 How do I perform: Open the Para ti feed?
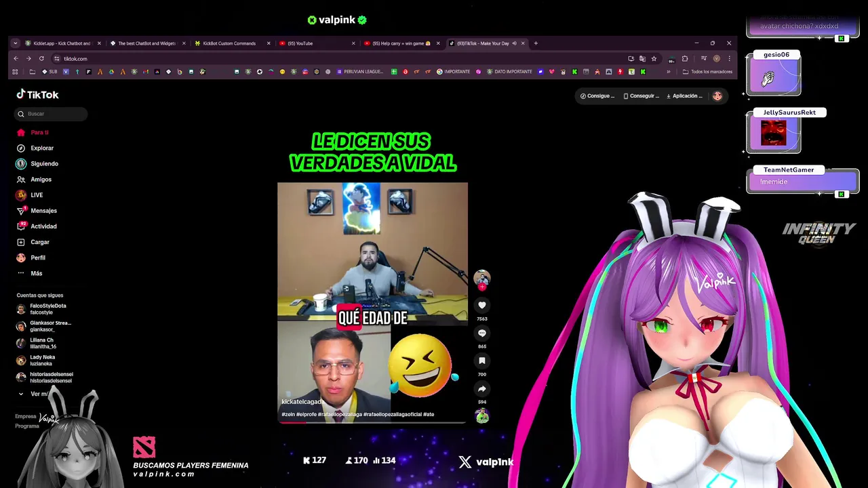tap(33, 132)
